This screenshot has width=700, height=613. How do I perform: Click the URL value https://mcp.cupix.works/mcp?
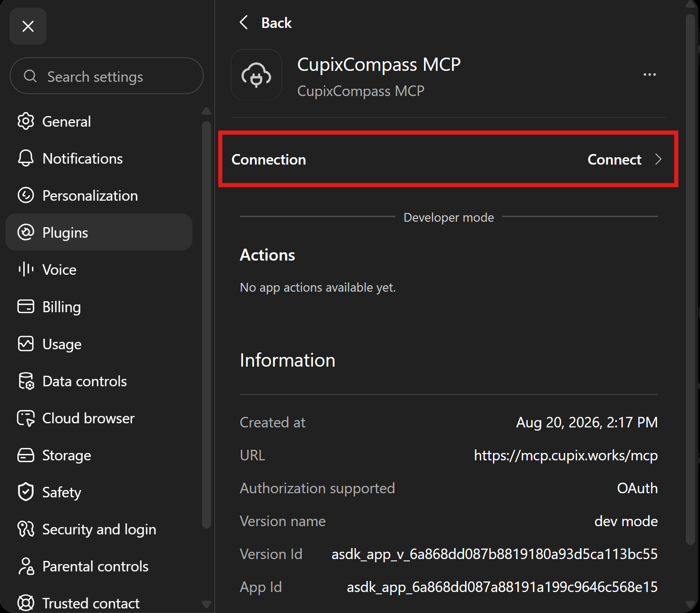(566, 455)
